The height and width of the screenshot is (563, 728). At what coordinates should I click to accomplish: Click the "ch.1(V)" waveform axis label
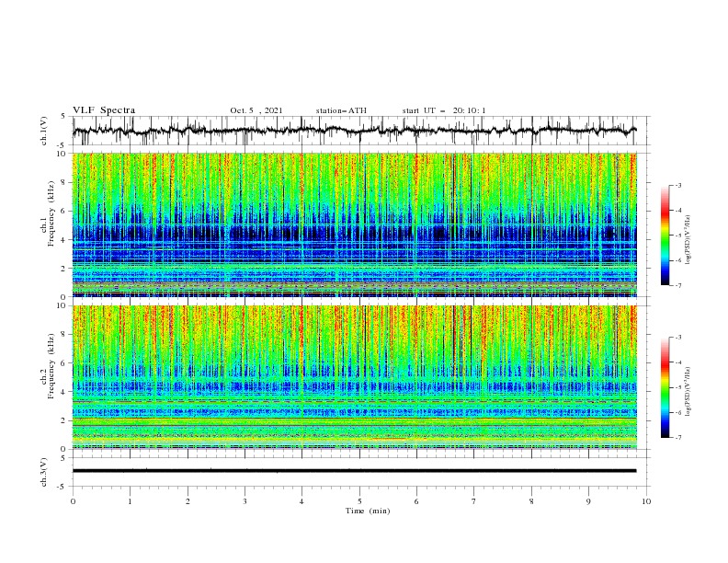(x=44, y=131)
